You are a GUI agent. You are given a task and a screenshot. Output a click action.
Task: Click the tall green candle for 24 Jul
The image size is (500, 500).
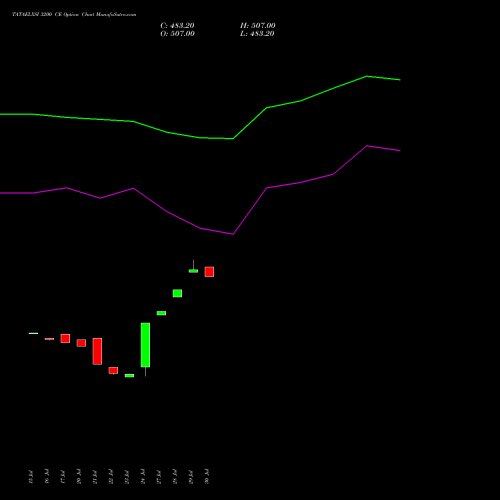(145, 345)
